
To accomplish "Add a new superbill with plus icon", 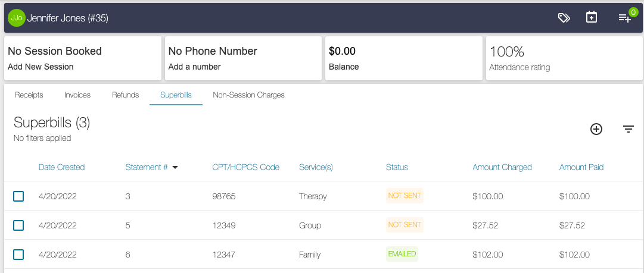I will pos(596,129).
